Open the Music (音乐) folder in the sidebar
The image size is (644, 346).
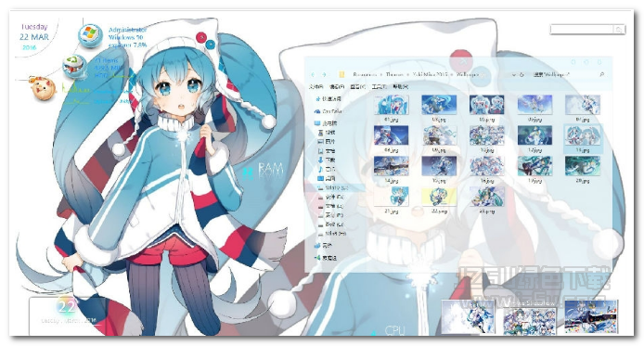[x=327, y=169]
